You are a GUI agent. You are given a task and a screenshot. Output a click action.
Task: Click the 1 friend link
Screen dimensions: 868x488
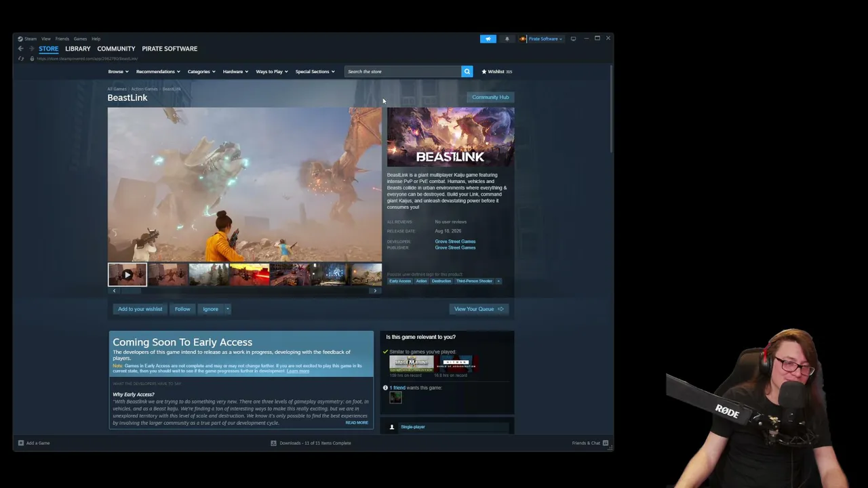[x=397, y=388]
